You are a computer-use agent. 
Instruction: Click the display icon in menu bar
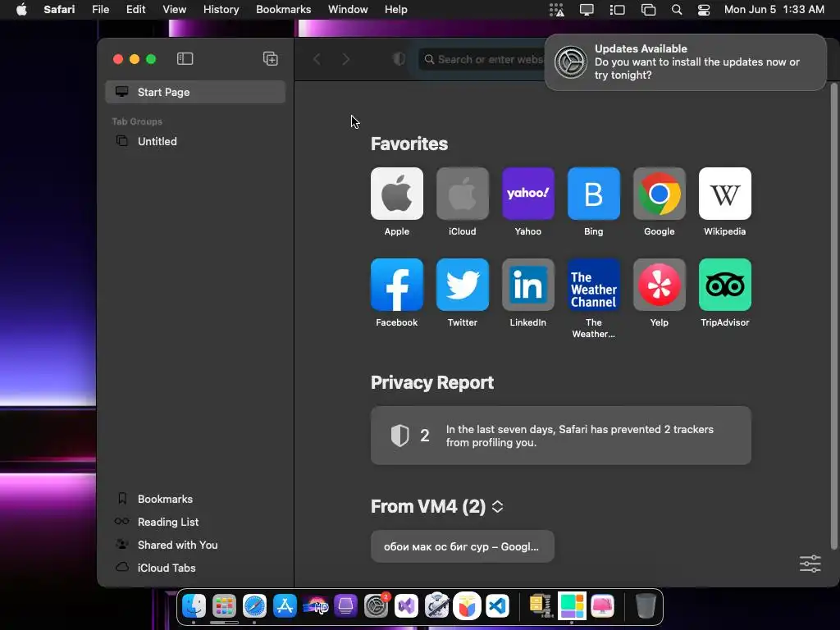pyautogui.click(x=587, y=10)
